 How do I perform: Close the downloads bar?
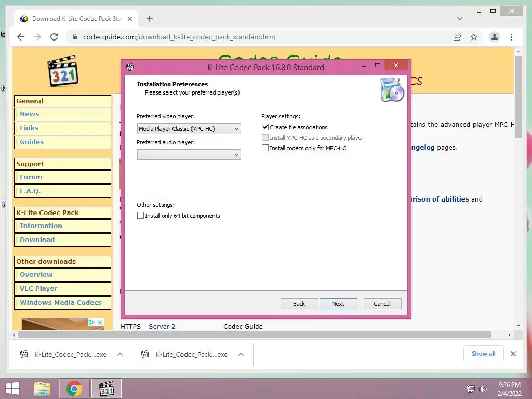tap(513, 354)
